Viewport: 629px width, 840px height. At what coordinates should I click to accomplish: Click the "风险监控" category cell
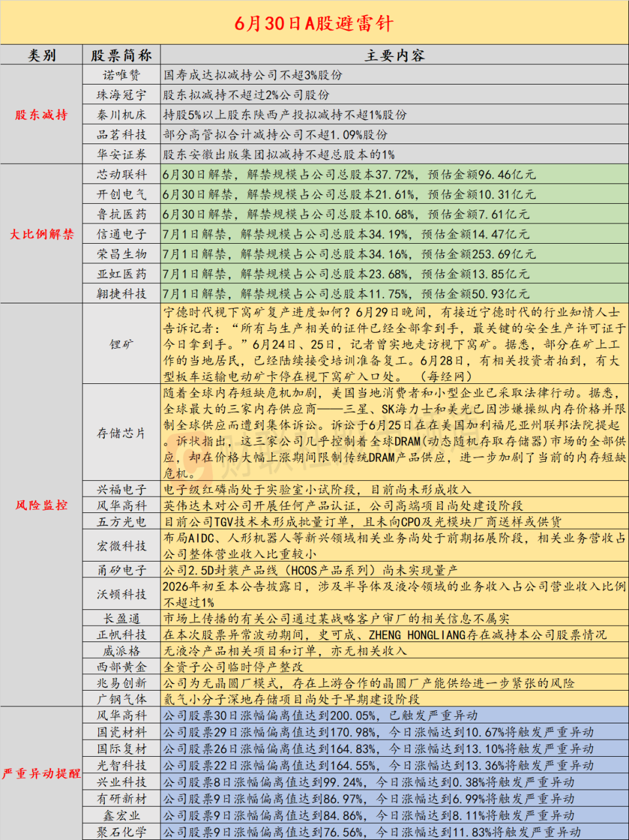coord(42,505)
